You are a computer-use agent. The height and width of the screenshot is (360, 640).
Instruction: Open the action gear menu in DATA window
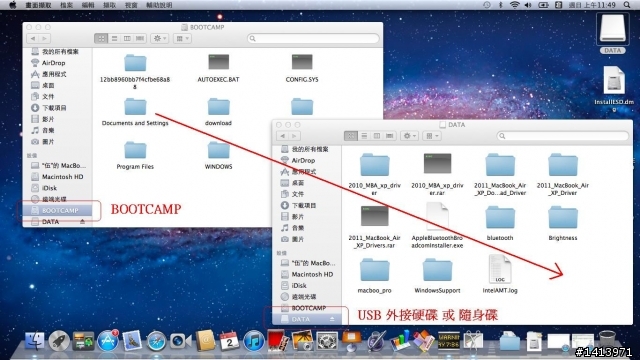click(x=409, y=136)
